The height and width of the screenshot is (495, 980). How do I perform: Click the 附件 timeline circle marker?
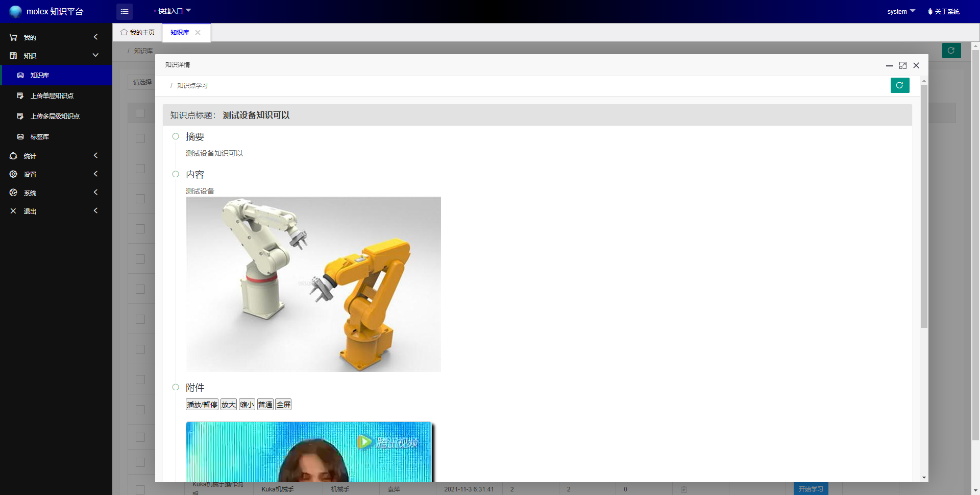(x=176, y=387)
